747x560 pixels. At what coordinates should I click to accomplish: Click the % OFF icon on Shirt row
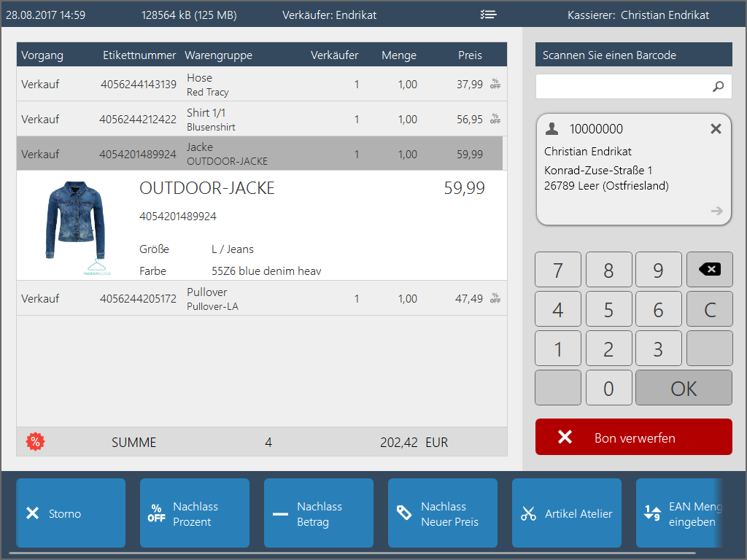pyautogui.click(x=495, y=119)
